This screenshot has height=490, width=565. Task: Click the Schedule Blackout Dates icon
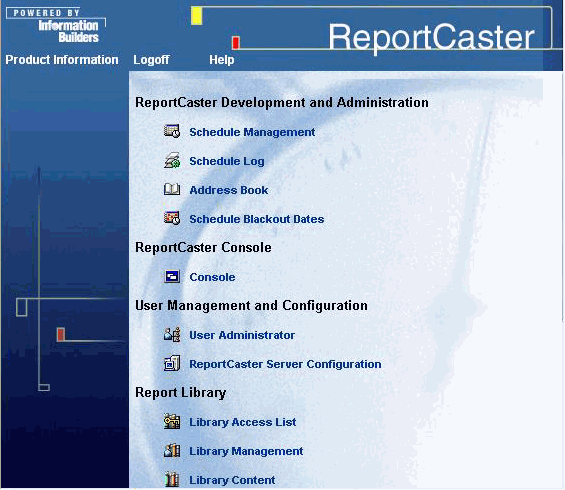point(172,218)
